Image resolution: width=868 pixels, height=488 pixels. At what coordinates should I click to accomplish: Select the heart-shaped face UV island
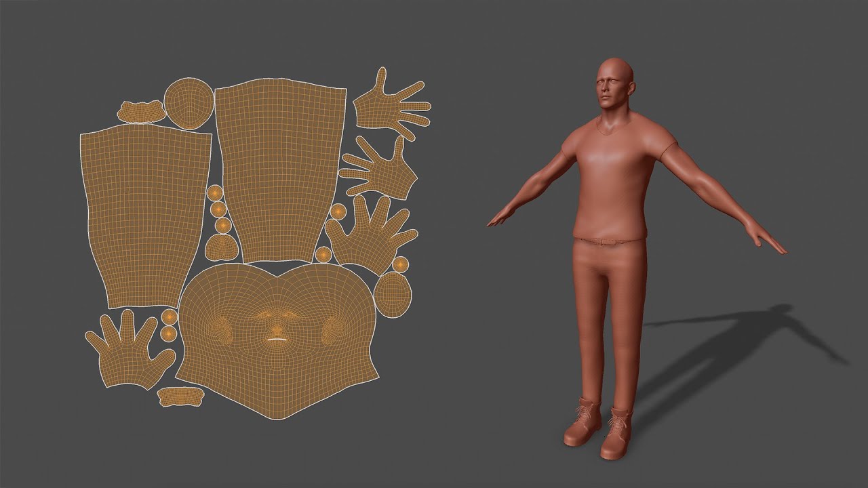276,342
